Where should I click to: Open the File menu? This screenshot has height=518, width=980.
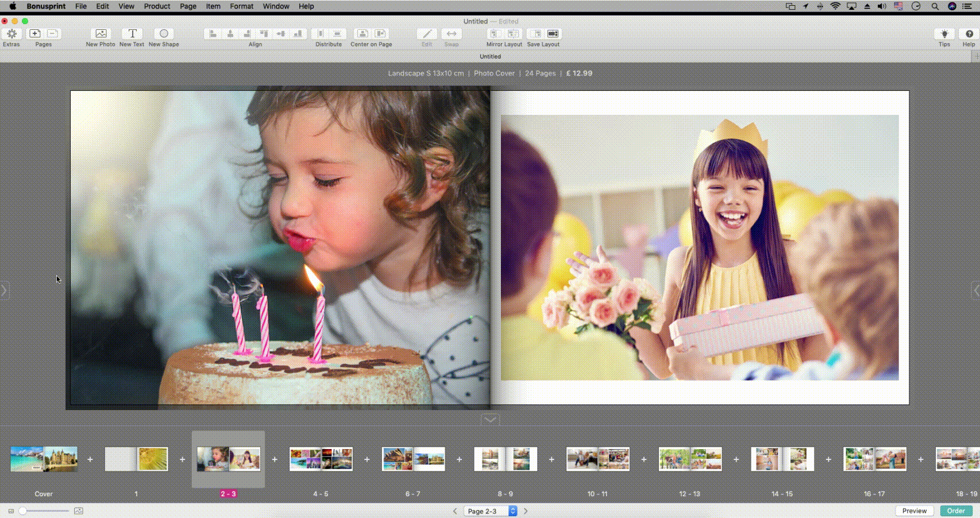click(81, 6)
